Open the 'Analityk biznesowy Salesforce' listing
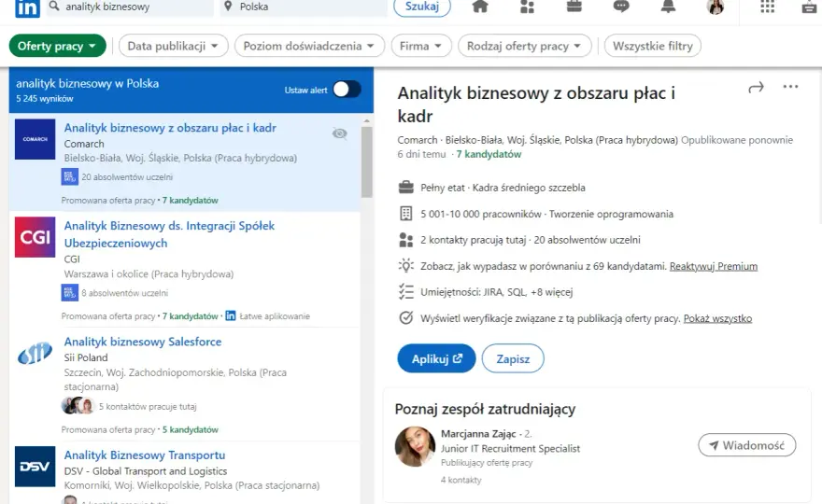Viewport: 822px width, 504px height. (x=143, y=342)
